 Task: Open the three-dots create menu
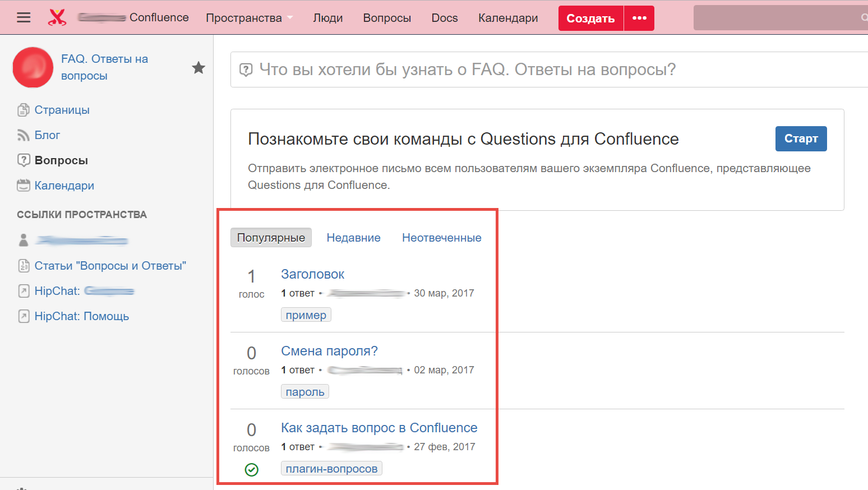[639, 18]
